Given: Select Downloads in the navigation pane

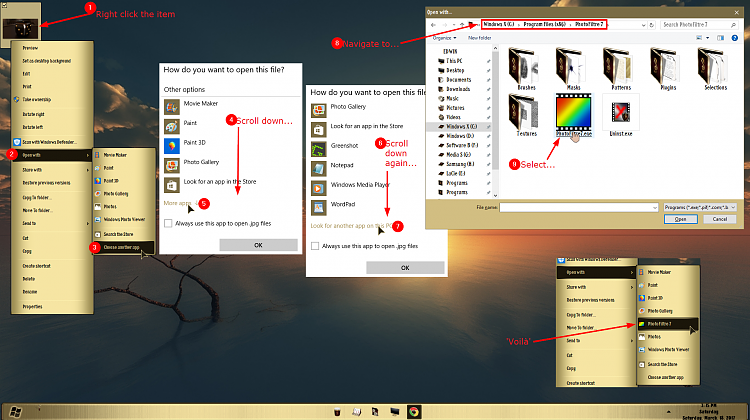Looking at the screenshot, I should coord(458,89).
